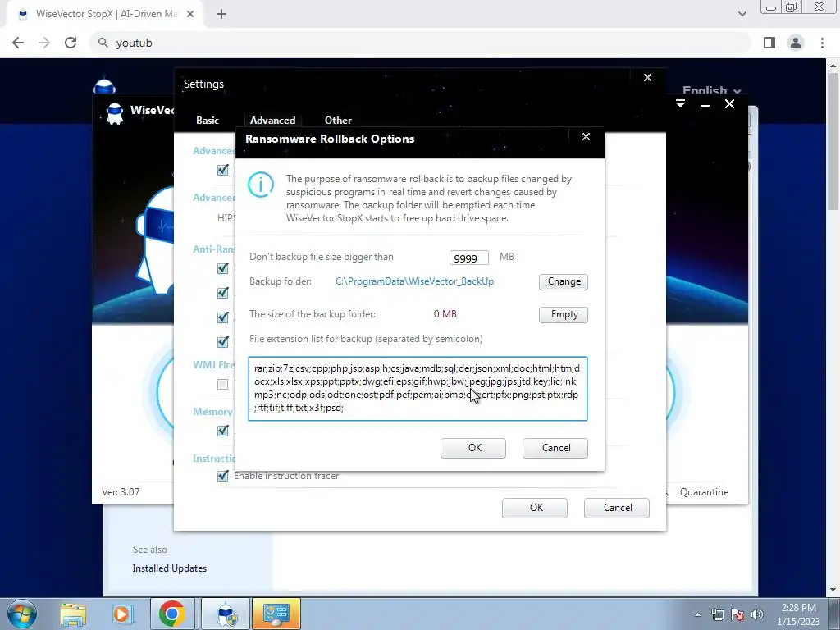The image size is (840, 630).
Task: Open the English language dropdown
Action: tap(711, 90)
